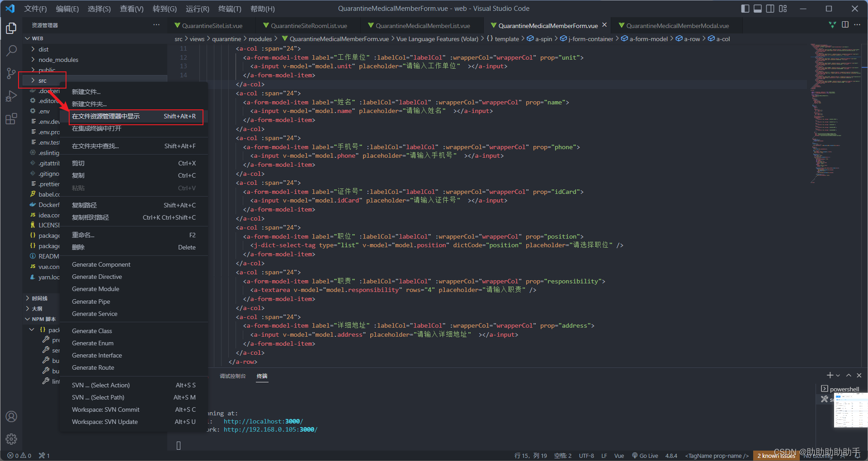Click Go Live status bar button
Screen dimensions: 868x461
[x=645, y=456]
